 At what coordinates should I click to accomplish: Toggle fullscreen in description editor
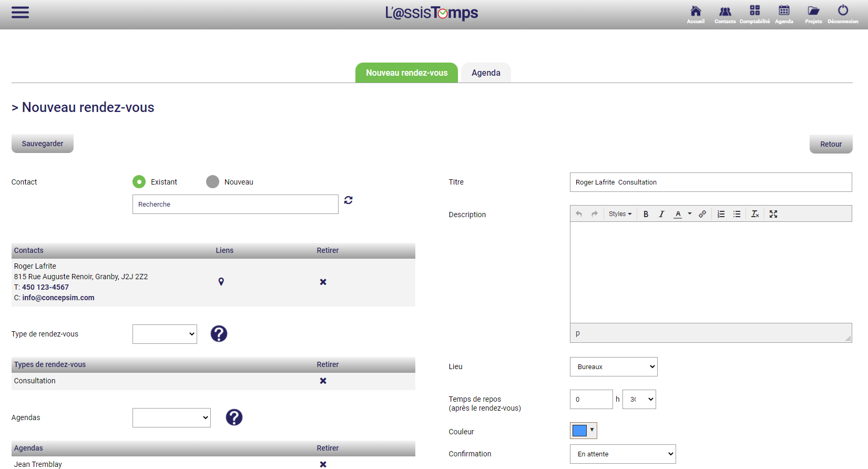773,214
